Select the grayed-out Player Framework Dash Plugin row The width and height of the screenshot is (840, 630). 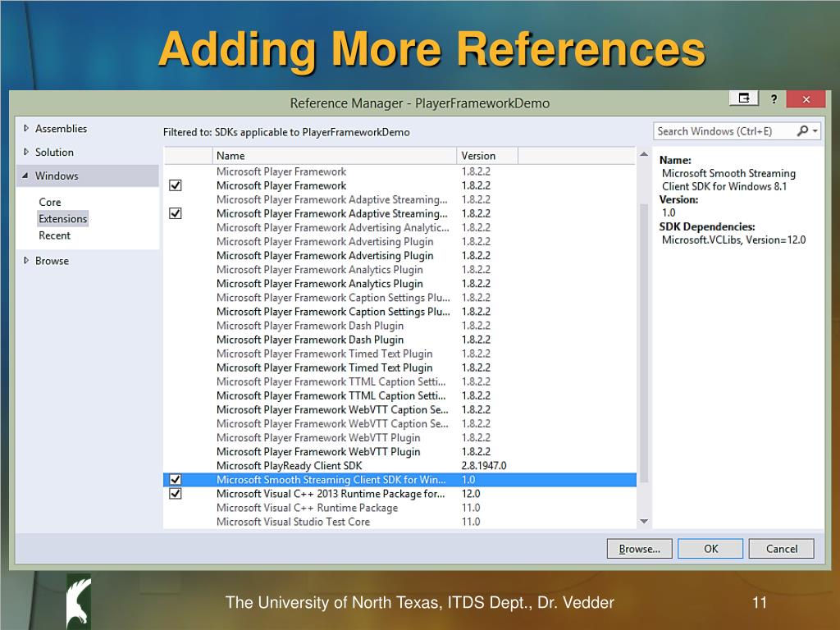pyautogui.click(x=399, y=326)
